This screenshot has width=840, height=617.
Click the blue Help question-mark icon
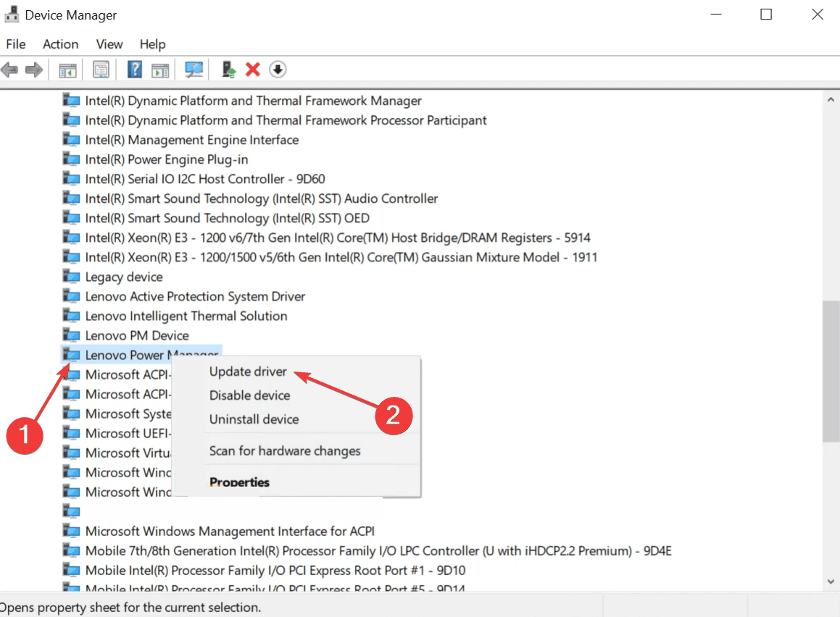(x=135, y=70)
